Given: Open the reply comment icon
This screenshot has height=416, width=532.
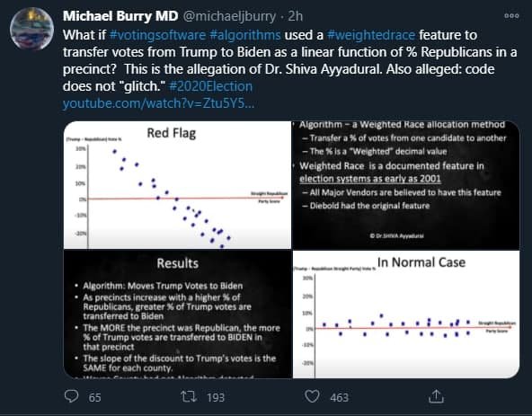Looking at the screenshot, I should [x=71, y=396].
